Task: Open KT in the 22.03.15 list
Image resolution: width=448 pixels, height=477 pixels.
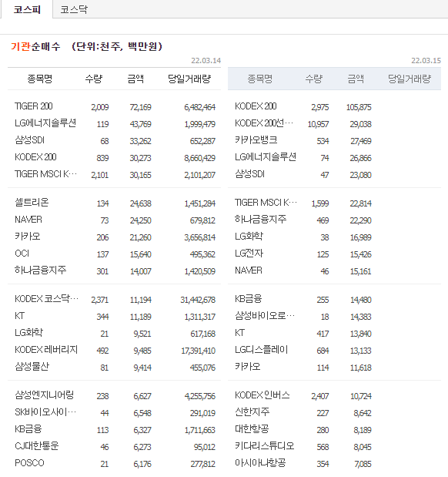Action: click(x=240, y=333)
